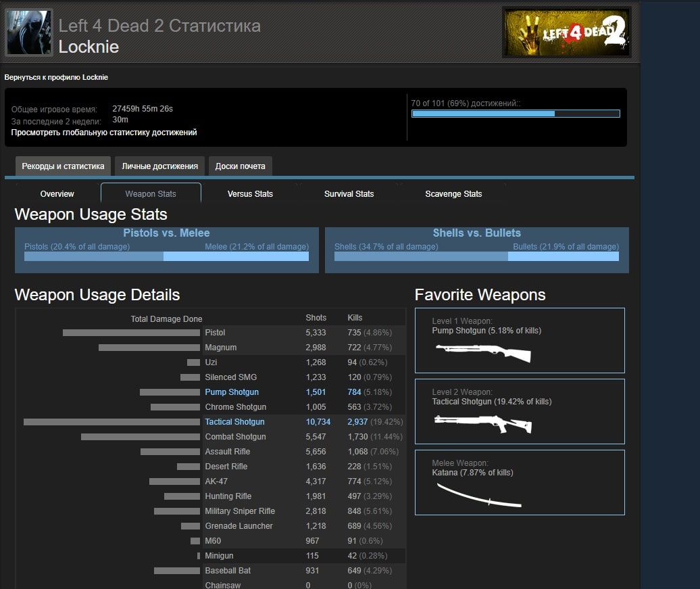Click the Tactical Shotgun 2,937 kills value
The height and width of the screenshot is (589, 700).
(x=357, y=422)
